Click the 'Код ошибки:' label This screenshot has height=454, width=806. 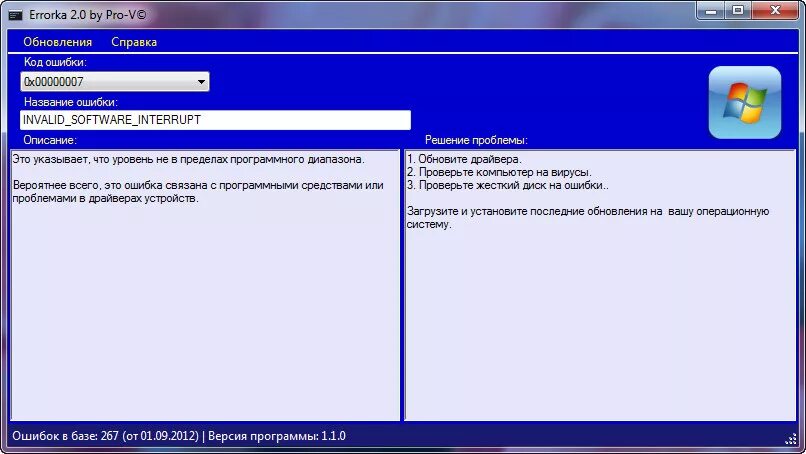tap(55, 62)
